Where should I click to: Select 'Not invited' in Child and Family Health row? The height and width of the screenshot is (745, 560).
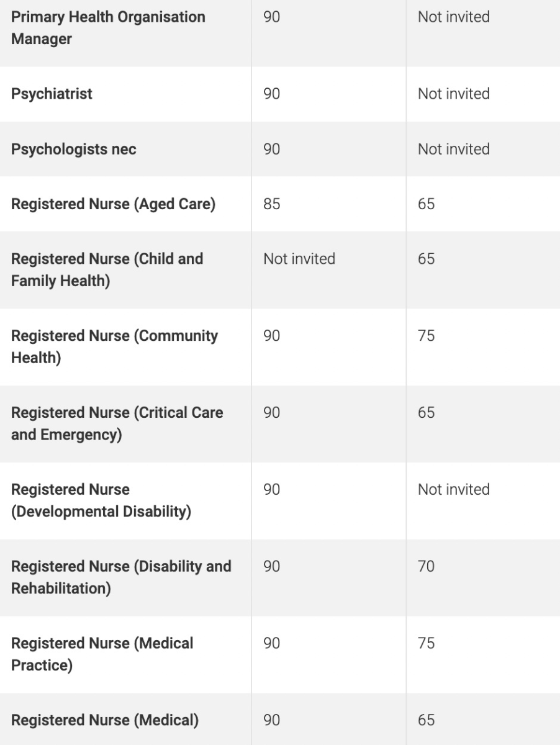tap(299, 258)
